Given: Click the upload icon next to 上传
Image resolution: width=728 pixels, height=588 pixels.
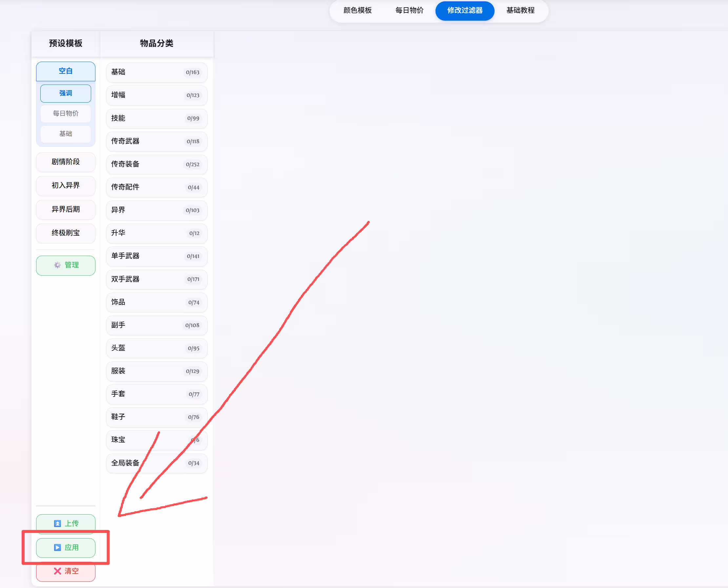Looking at the screenshot, I should (57, 524).
